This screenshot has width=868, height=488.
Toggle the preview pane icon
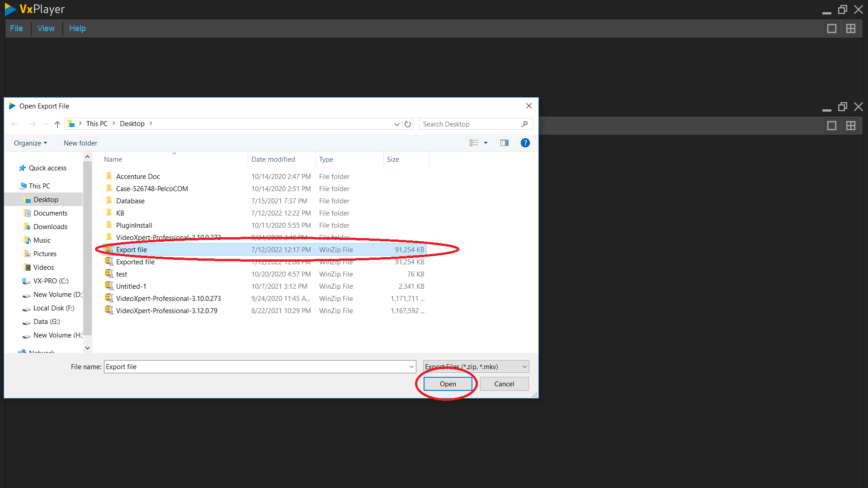tap(505, 143)
